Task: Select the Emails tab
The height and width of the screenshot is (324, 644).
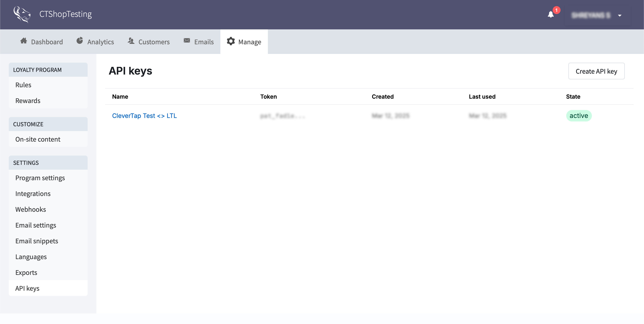Action: click(x=199, y=42)
